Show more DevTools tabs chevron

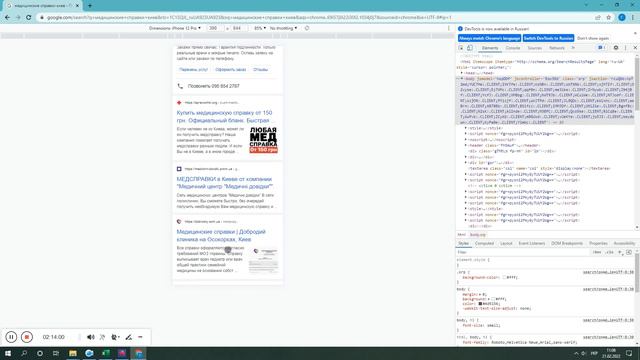click(x=573, y=48)
